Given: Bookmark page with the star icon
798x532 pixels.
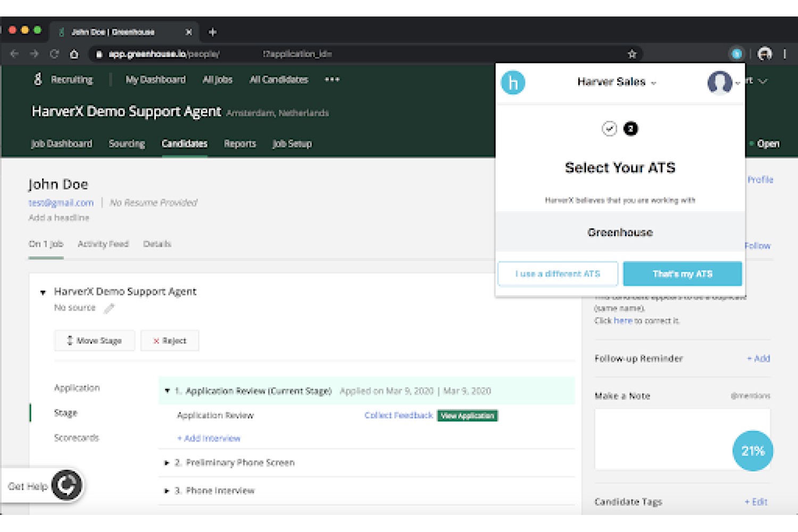Looking at the screenshot, I should coord(632,54).
